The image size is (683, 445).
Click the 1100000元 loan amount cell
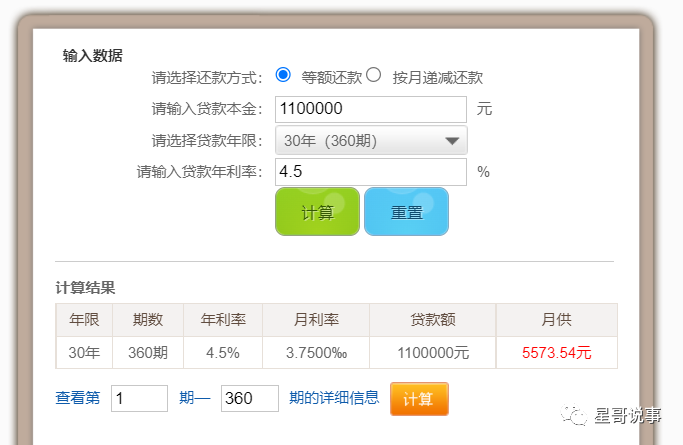tap(433, 353)
